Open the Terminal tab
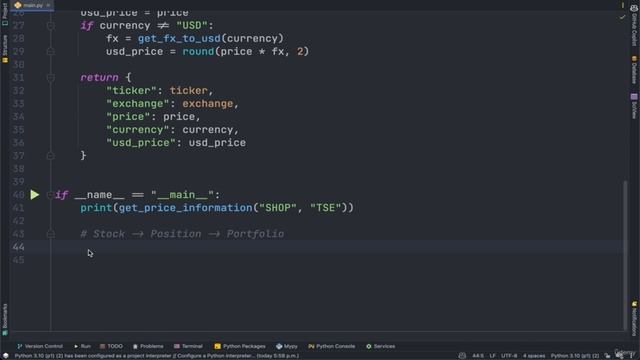Viewport: 640px width, 360px height. pyautogui.click(x=188, y=346)
